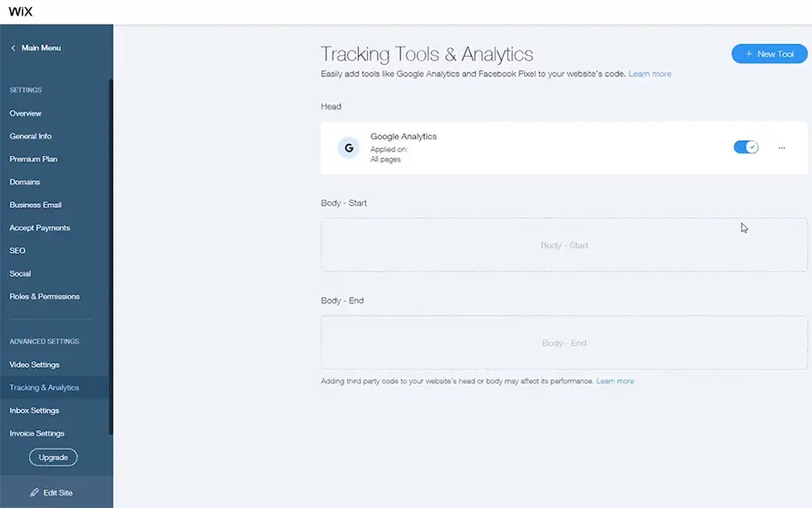The height and width of the screenshot is (508, 812).
Task: Click the Edit Site pencil icon
Action: coord(35,492)
